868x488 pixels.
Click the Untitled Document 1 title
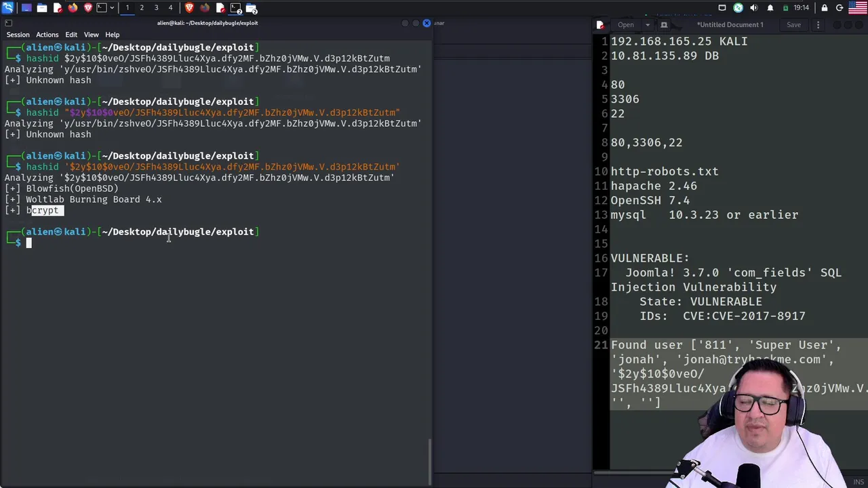click(x=730, y=25)
